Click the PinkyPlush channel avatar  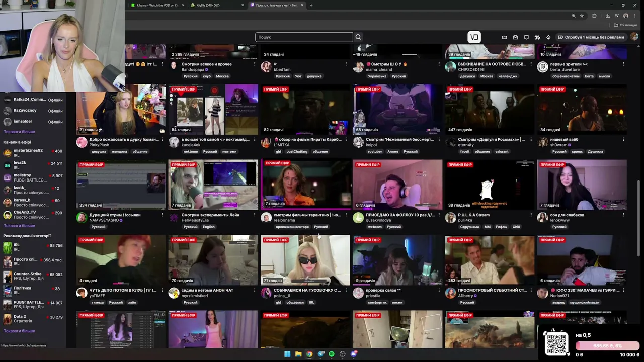tap(82, 142)
